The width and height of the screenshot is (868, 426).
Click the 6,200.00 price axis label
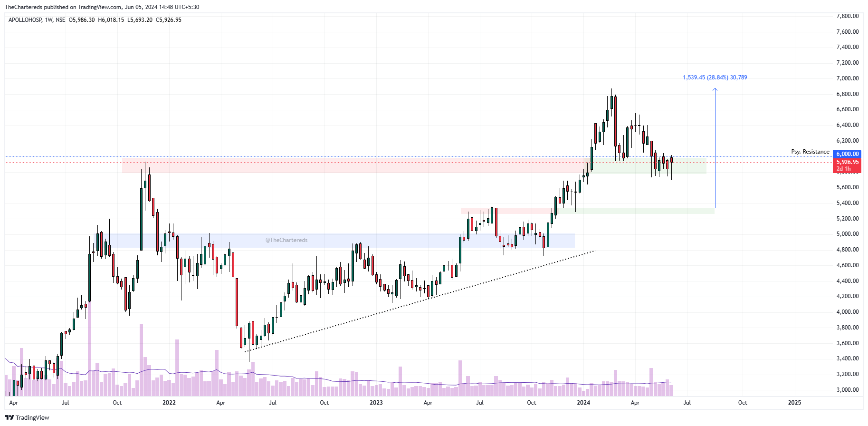tap(848, 141)
